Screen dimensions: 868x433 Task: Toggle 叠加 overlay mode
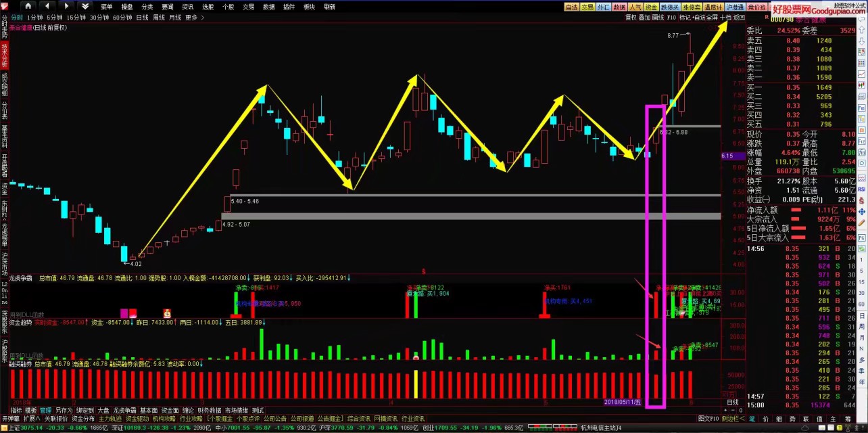[x=644, y=18]
